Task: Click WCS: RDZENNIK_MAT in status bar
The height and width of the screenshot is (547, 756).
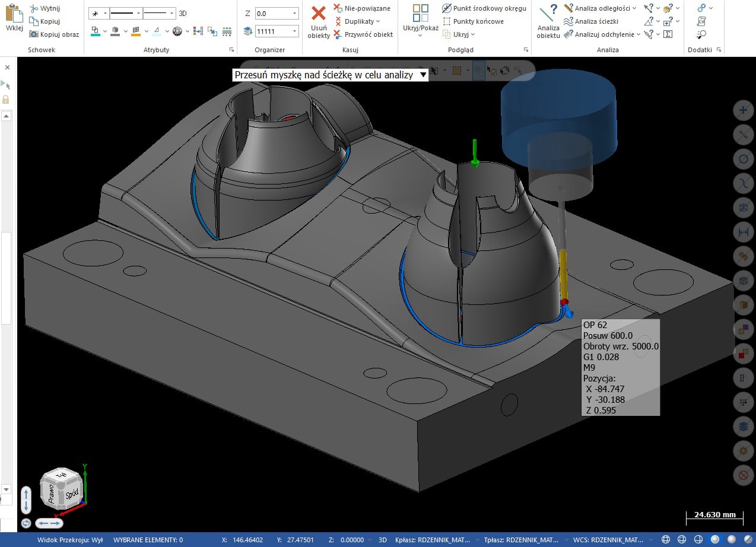Action: [608, 540]
